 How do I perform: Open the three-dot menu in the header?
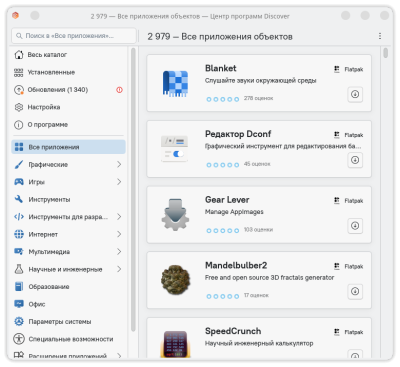coord(380,36)
